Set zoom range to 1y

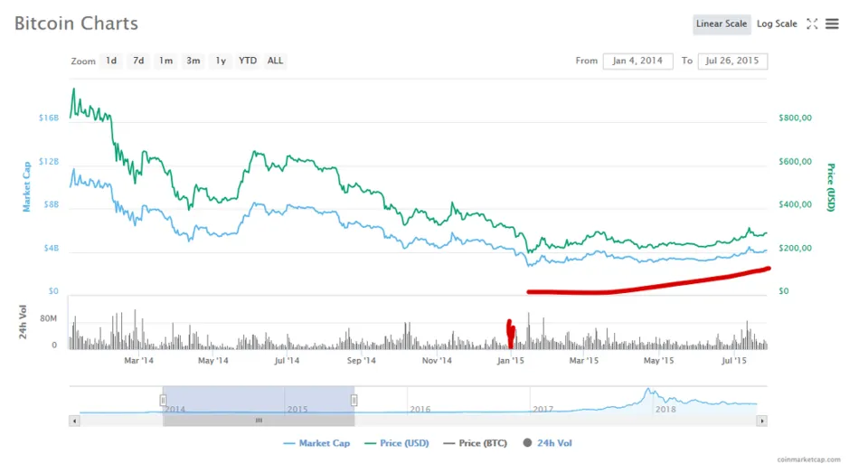pos(221,61)
